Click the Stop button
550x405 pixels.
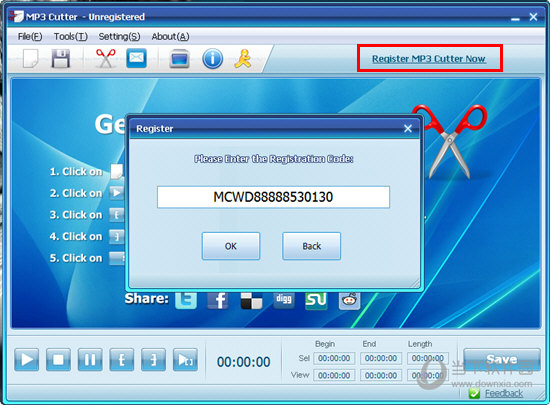tap(58, 359)
